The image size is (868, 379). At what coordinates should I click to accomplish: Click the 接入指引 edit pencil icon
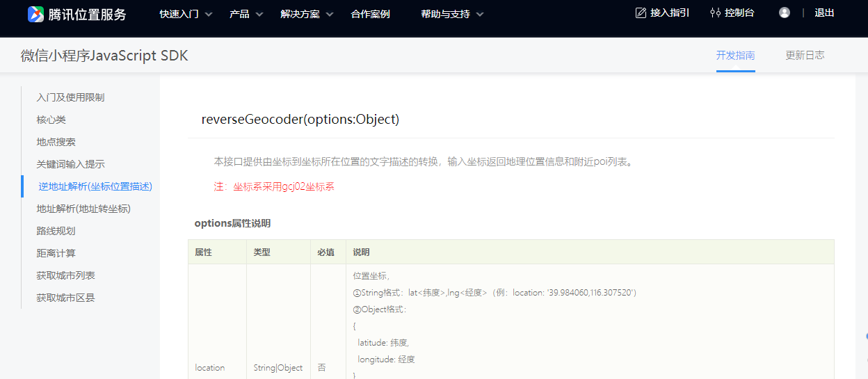pyautogui.click(x=641, y=13)
